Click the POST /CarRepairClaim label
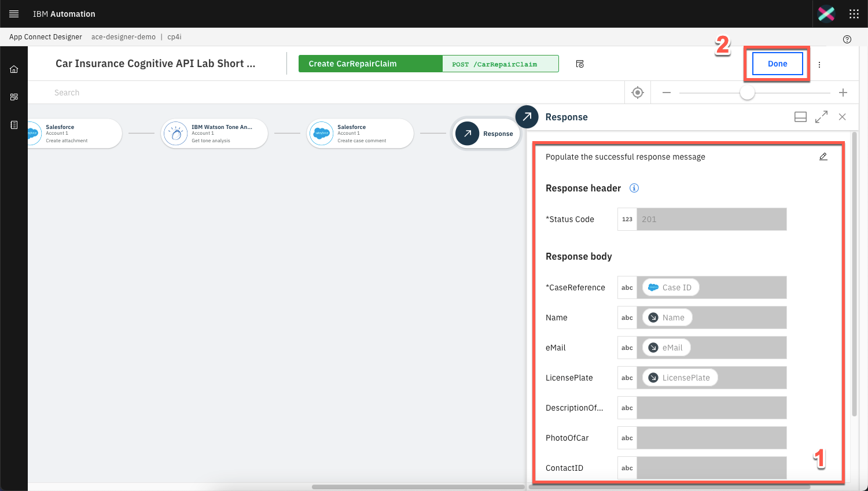868x491 pixels. click(x=495, y=64)
